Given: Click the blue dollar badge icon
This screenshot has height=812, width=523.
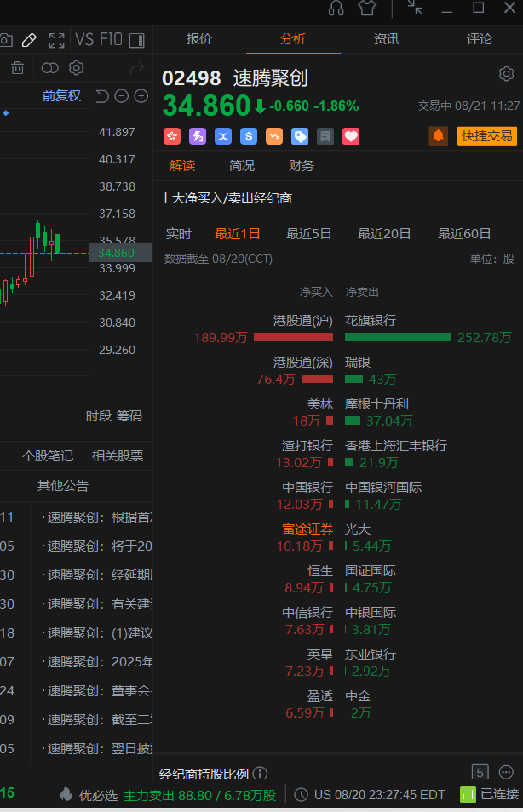Looking at the screenshot, I should coord(249,136).
